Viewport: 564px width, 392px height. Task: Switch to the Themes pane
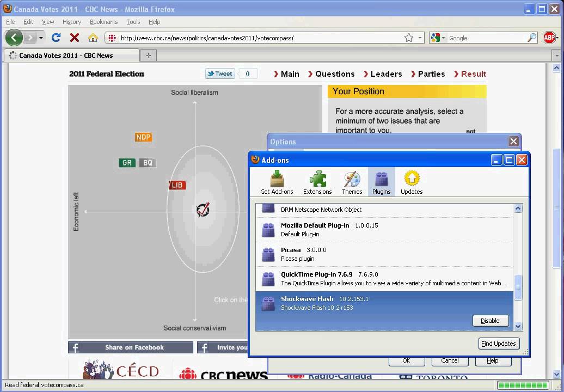coord(352,182)
